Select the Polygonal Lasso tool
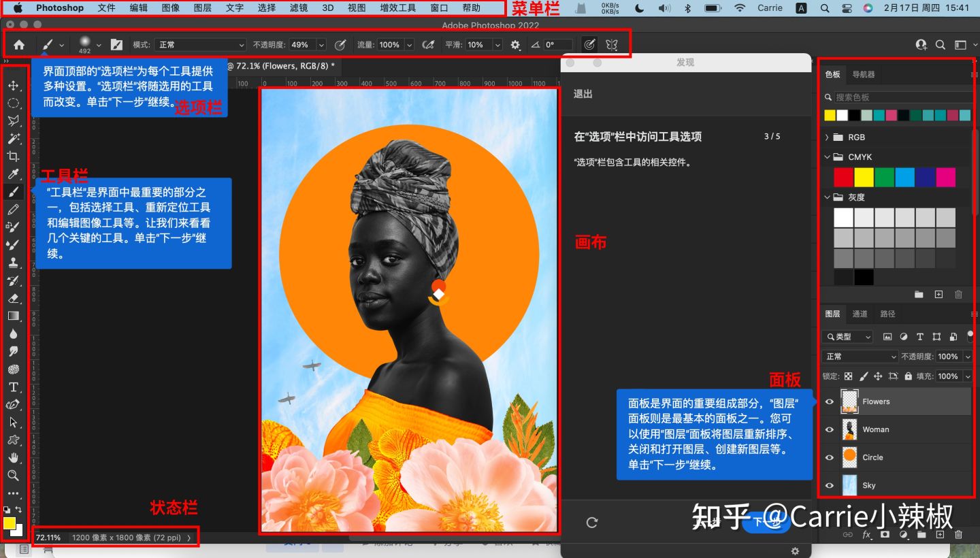The height and width of the screenshot is (558, 980). tap(14, 121)
